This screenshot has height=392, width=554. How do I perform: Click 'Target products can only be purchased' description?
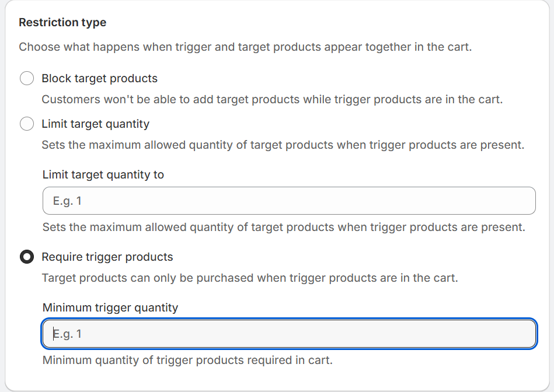point(250,278)
